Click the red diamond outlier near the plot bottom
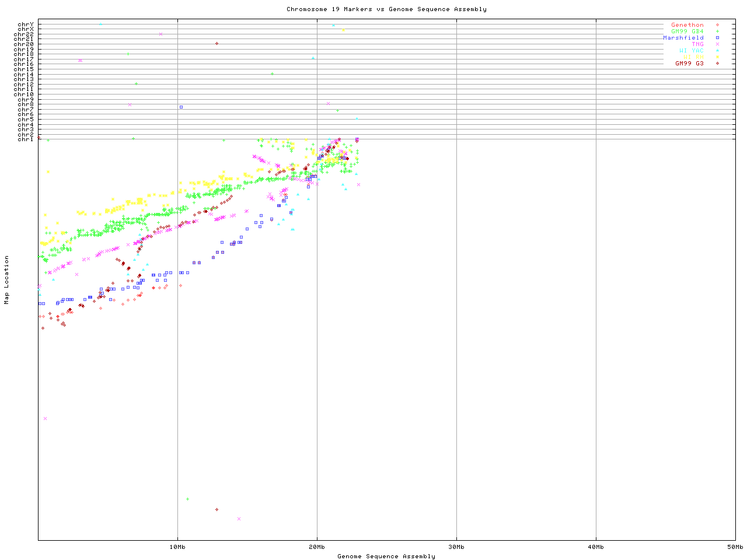The height and width of the screenshot is (560, 747). click(x=217, y=509)
